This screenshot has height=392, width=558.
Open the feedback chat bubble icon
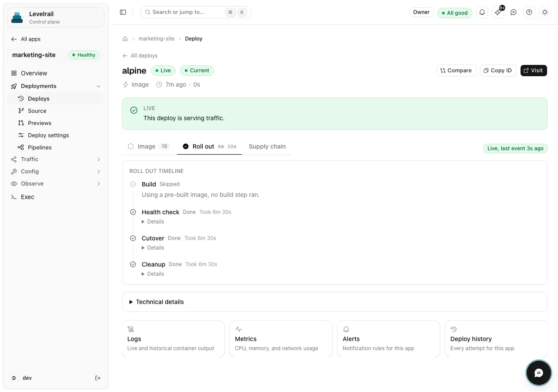[514, 12]
